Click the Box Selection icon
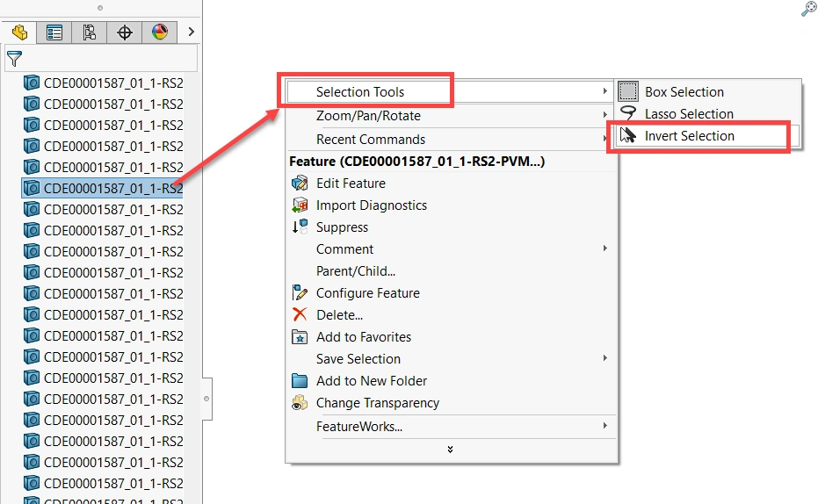The width and height of the screenshot is (818, 504). click(628, 91)
